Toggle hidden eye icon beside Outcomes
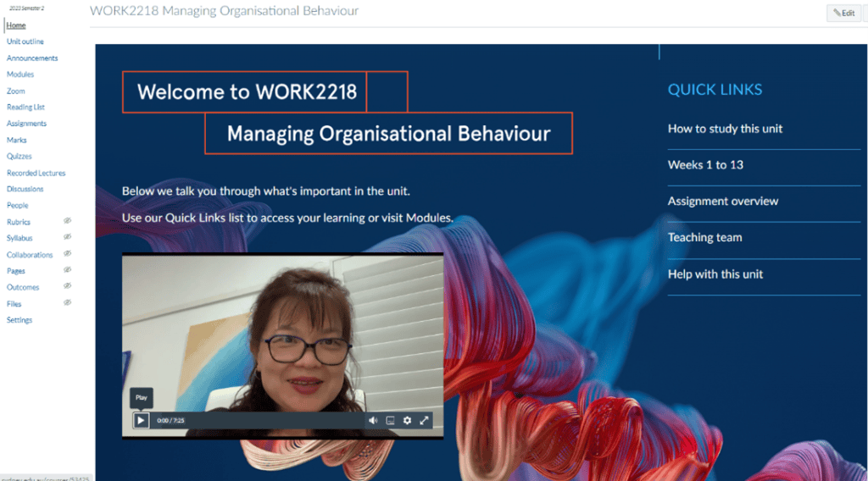 (x=67, y=286)
